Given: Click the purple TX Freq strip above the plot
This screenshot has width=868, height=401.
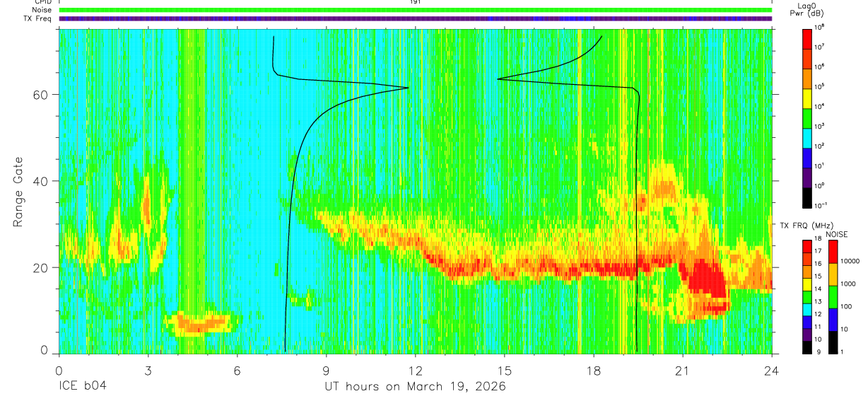Looking at the screenshot, I should tap(416, 18).
